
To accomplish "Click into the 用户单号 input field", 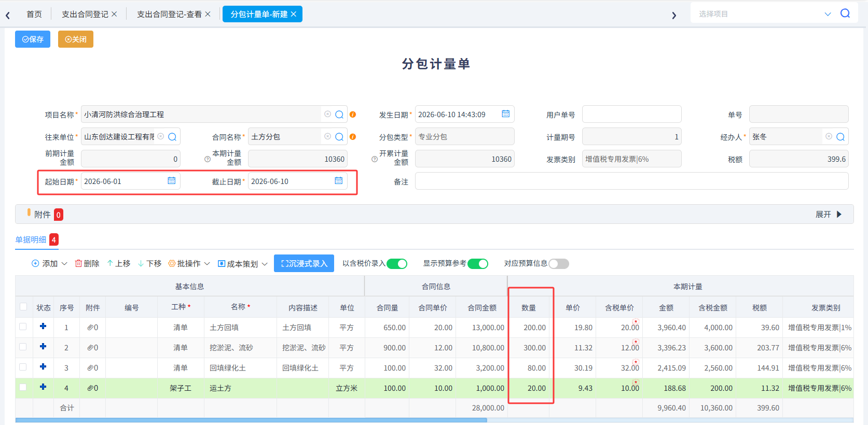I will [631, 114].
